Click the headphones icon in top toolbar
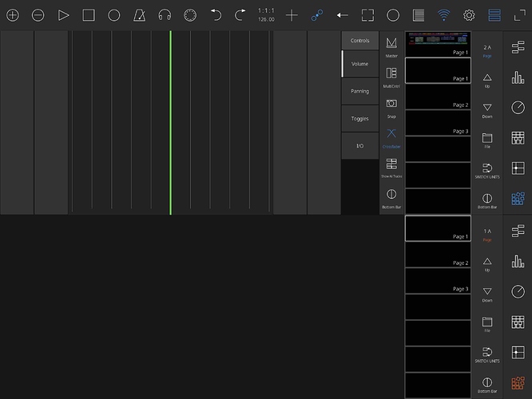The image size is (532, 399). click(x=165, y=15)
